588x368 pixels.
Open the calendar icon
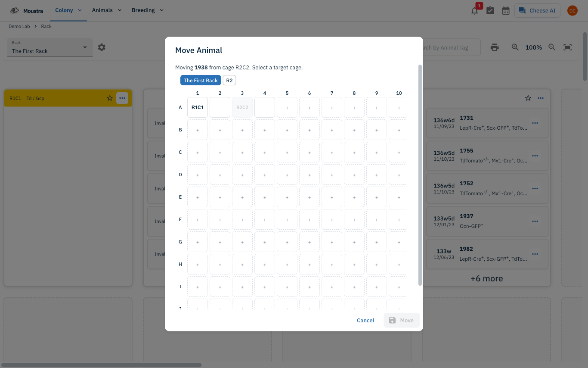tap(506, 11)
